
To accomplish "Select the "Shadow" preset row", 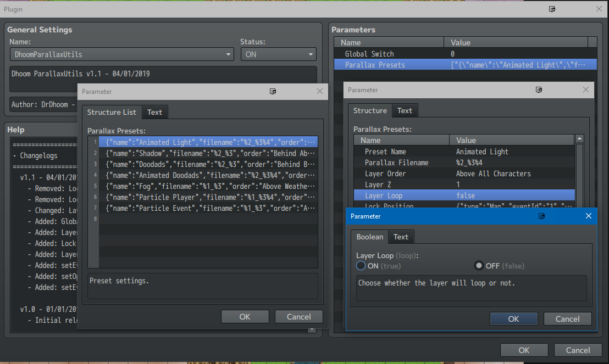I will point(208,153).
